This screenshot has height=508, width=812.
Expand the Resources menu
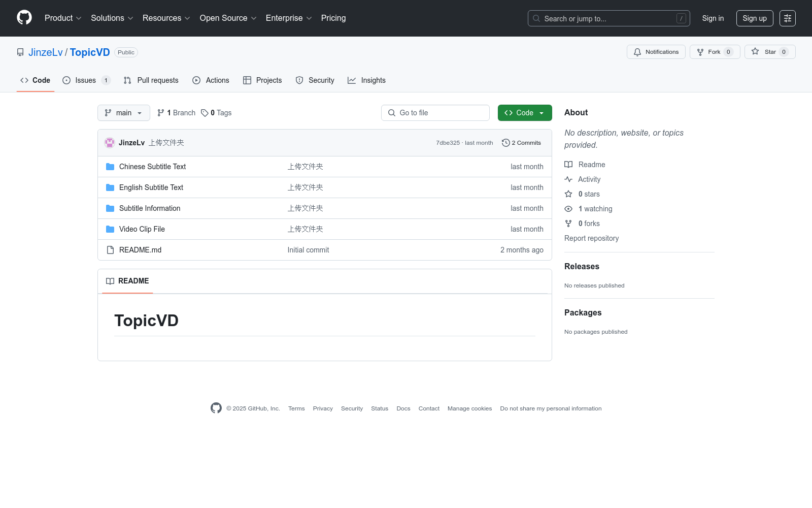[x=166, y=18]
